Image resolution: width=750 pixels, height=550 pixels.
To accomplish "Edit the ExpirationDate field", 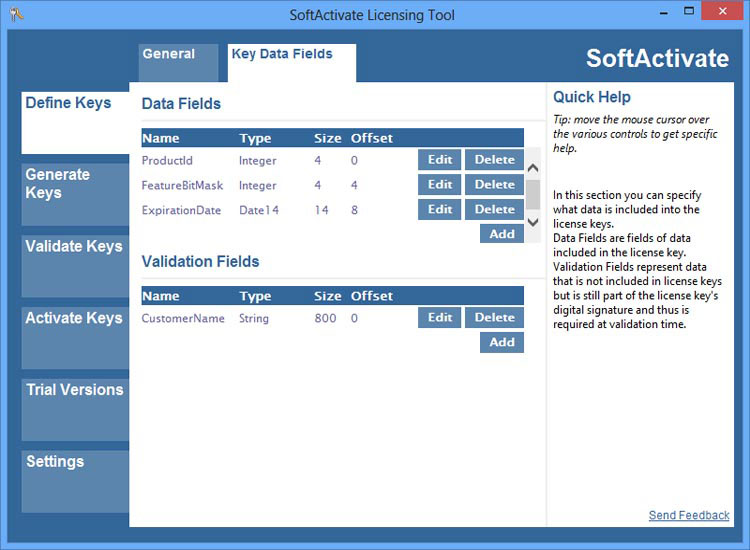I will (440, 210).
